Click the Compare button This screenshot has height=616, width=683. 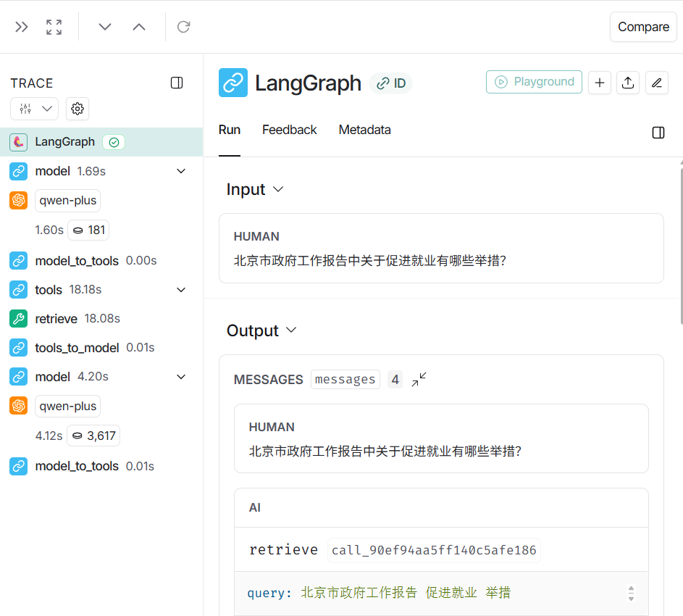[643, 27]
